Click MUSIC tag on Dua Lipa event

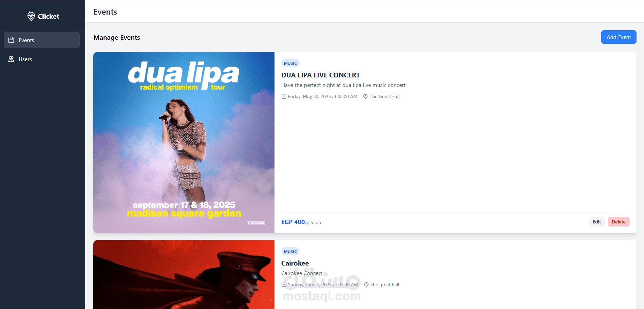pos(290,63)
